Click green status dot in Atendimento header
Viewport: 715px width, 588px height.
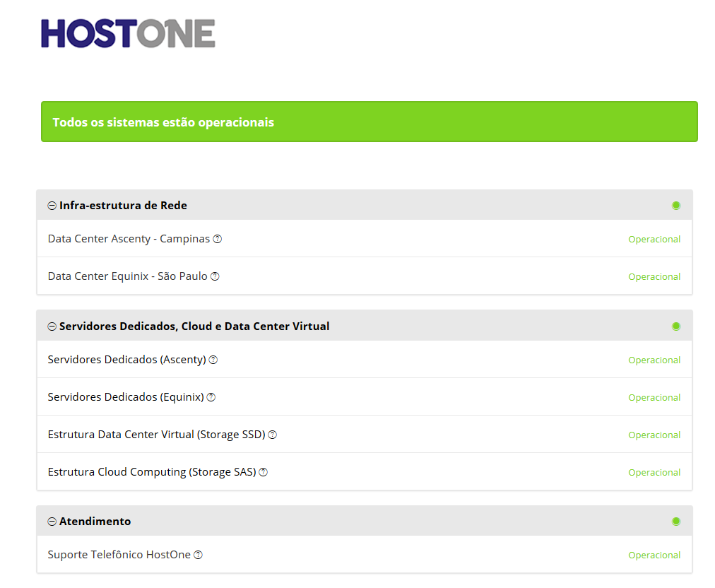point(676,522)
